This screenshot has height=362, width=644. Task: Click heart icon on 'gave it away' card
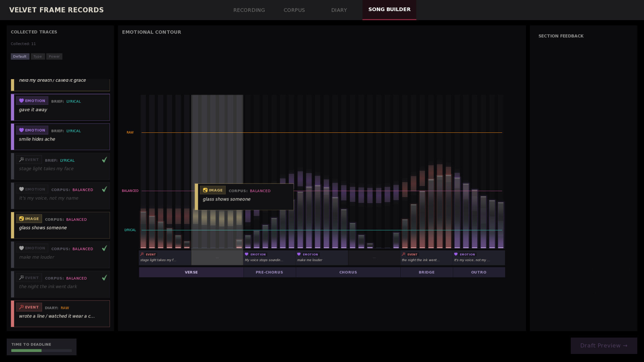point(21,101)
